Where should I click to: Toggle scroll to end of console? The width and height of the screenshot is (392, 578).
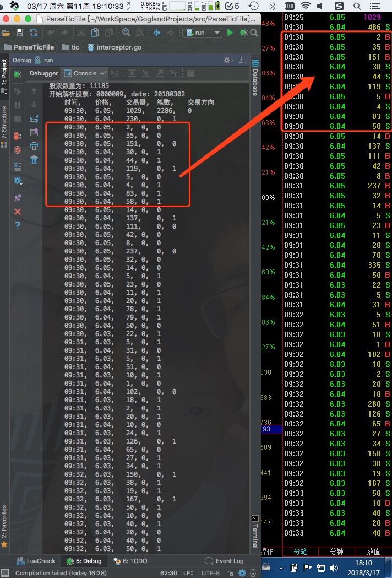coord(34,132)
